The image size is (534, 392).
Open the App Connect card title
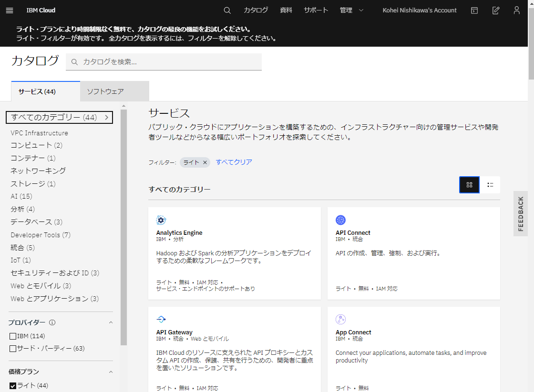point(353,332)
